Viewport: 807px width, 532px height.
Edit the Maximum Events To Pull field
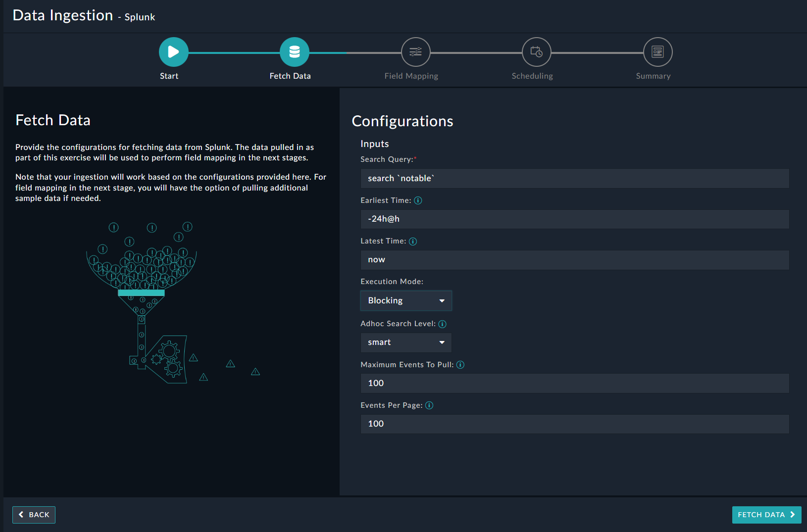click(574, 384)
